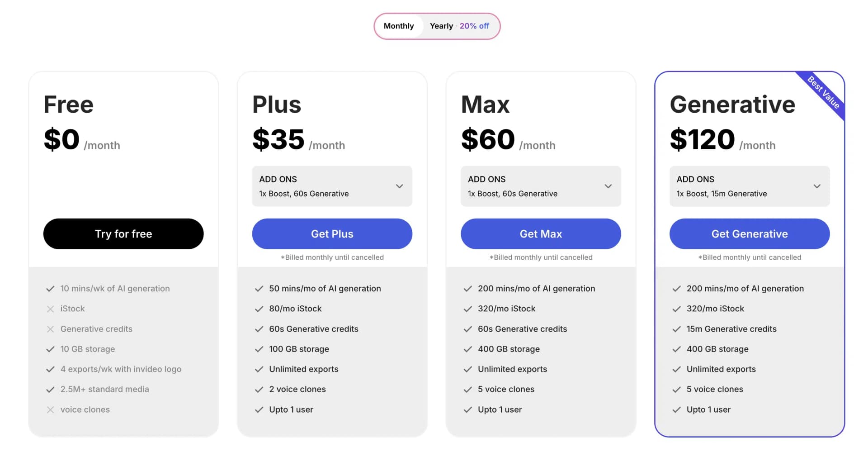Click Get Plus
This screenshot has height=457, width=868.
[332, 234]
